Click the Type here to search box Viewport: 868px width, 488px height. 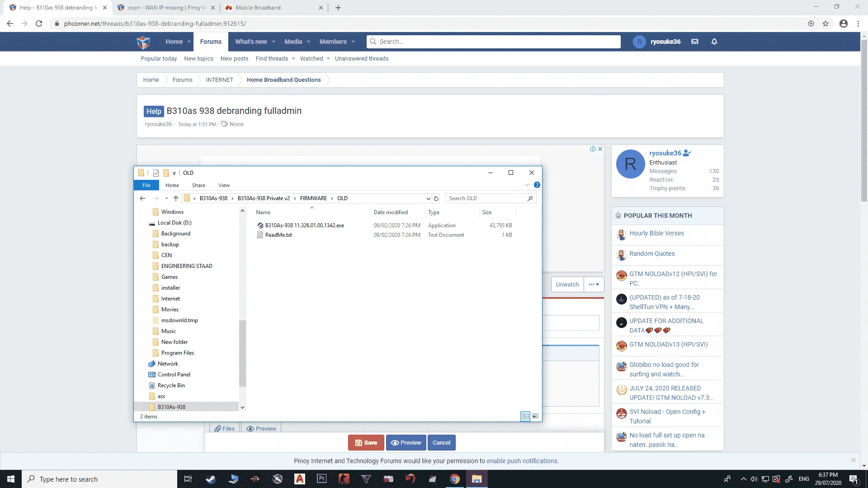point(99,479)
